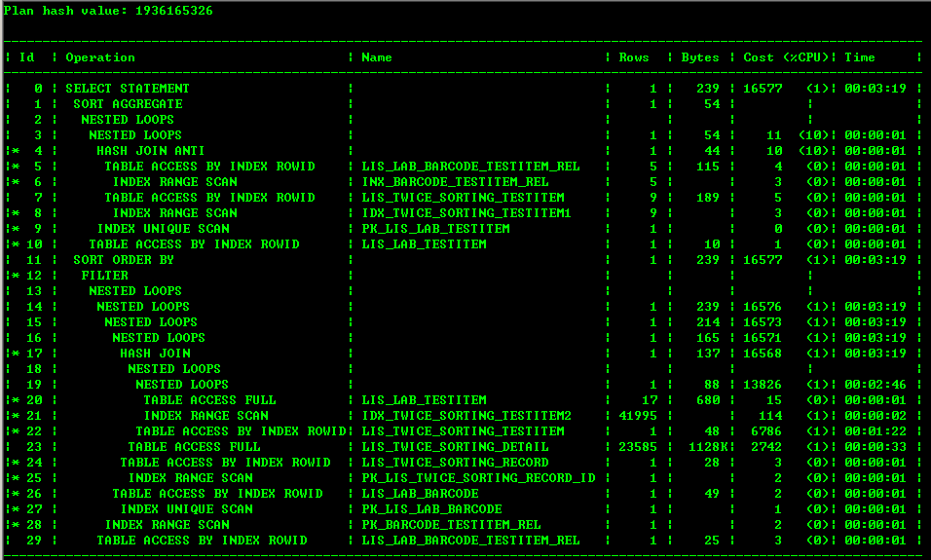
Task: Click PK_LIS_LAB_BARCODE index name
Action: pos(431,509)
